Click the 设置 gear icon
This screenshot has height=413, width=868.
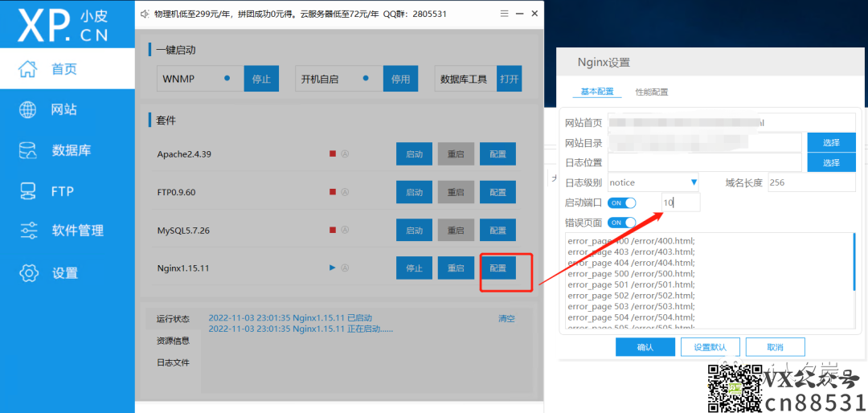(27, 273)
